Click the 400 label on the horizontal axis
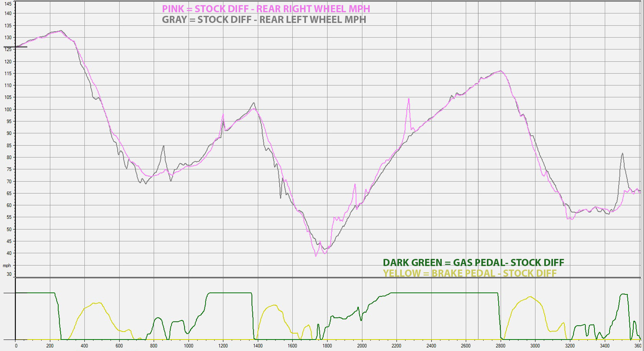The image size is (644, 351). [84, 346]
